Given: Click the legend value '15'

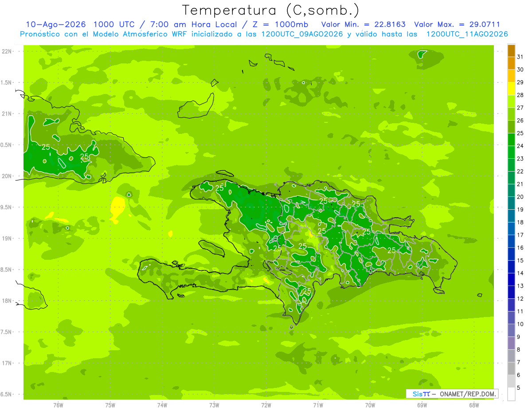Looking at the screenshot, I should tap(520, 260).
